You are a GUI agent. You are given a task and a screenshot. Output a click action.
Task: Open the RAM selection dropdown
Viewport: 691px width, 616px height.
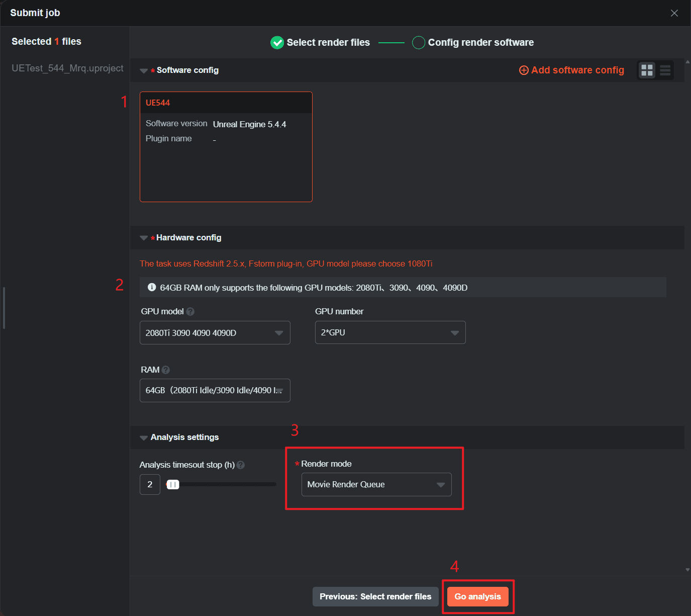215,391
